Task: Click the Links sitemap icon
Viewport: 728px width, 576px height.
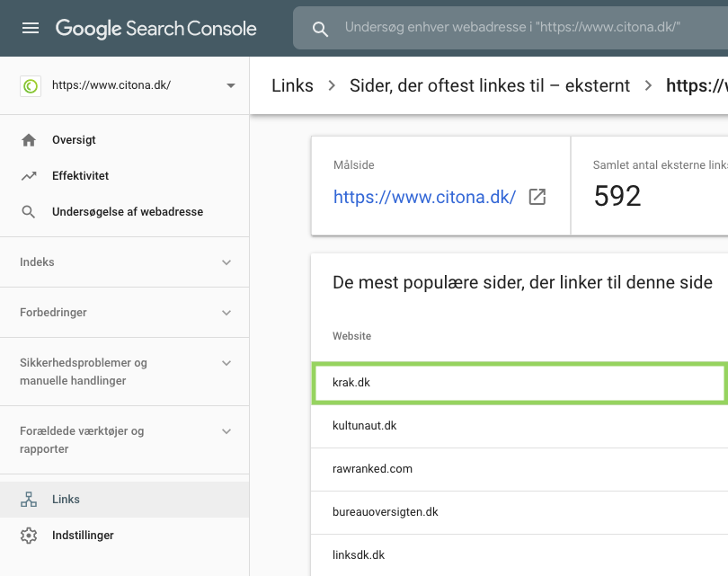Action: 29,500
